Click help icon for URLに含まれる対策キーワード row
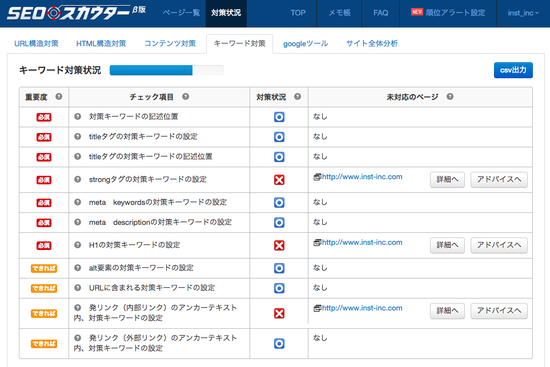This screenshot has height=367, width=550. coord(78,288)
